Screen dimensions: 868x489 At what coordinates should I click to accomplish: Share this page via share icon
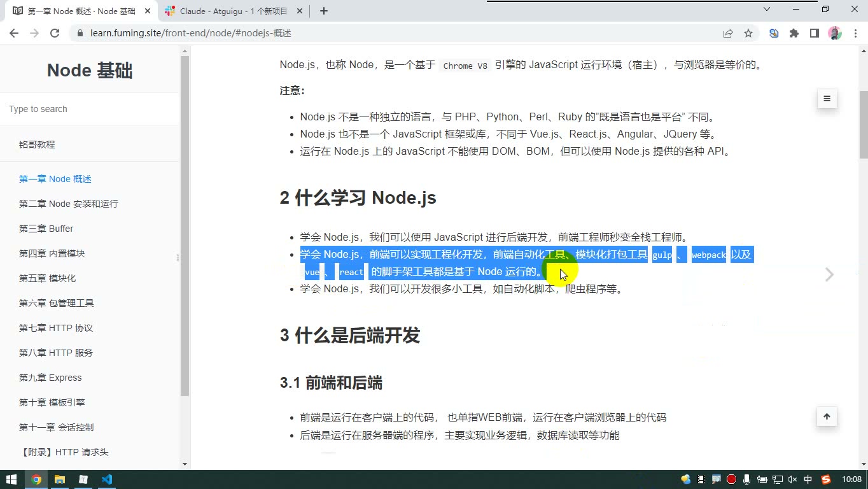[728, 33]
